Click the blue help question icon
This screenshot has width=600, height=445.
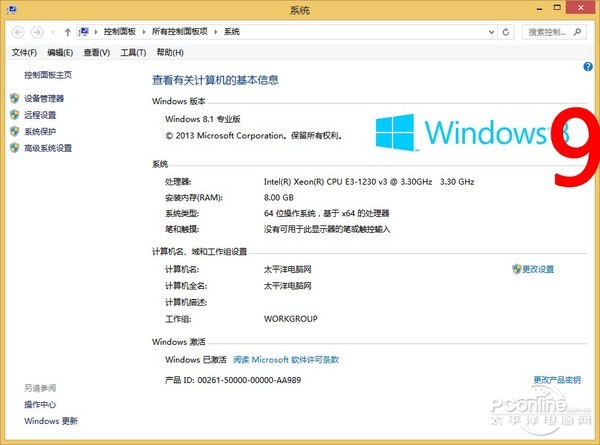pyautogui.click(x=588, y=67)
